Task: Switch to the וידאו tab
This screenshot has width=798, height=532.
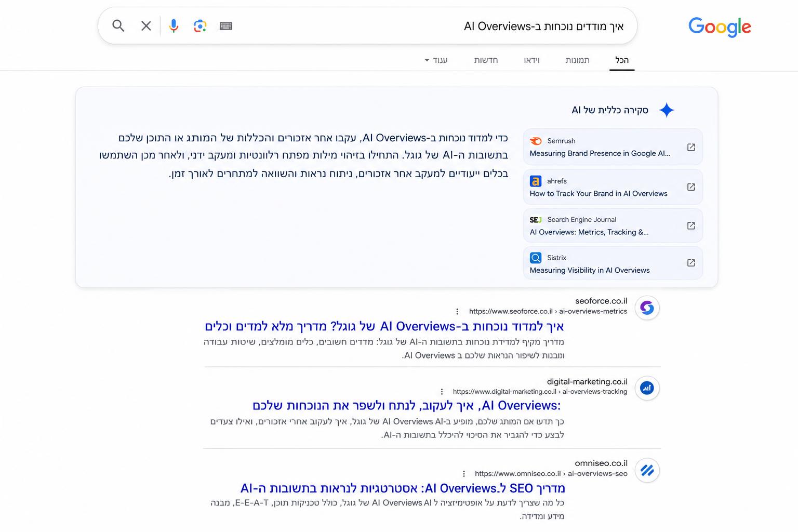Action: coord(531,60)
